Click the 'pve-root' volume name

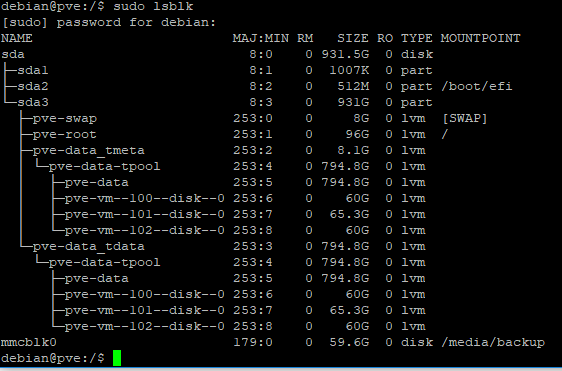[65, 134]
